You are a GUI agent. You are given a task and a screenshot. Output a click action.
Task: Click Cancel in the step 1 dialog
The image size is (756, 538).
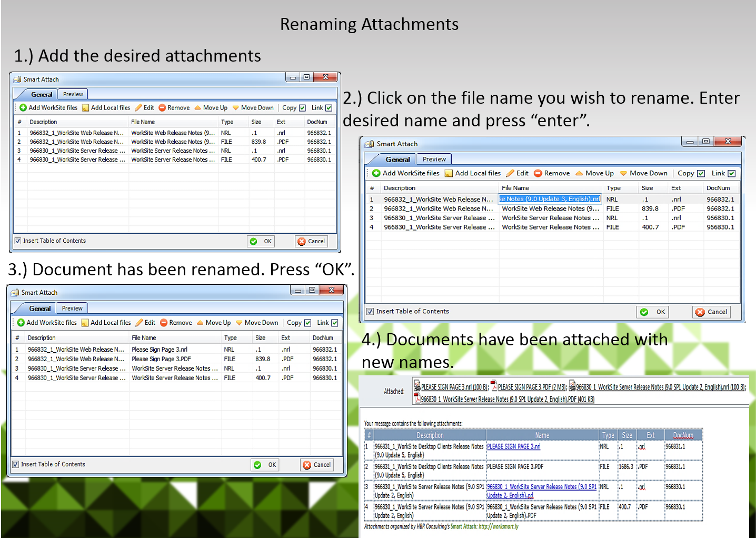pos(312,241)
